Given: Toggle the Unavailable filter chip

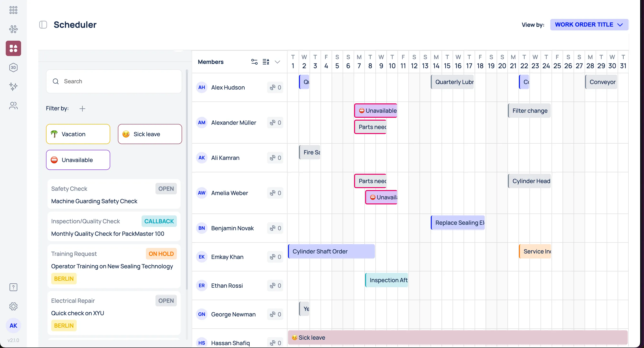Looking at the screenshot, I should pos(78,160).
